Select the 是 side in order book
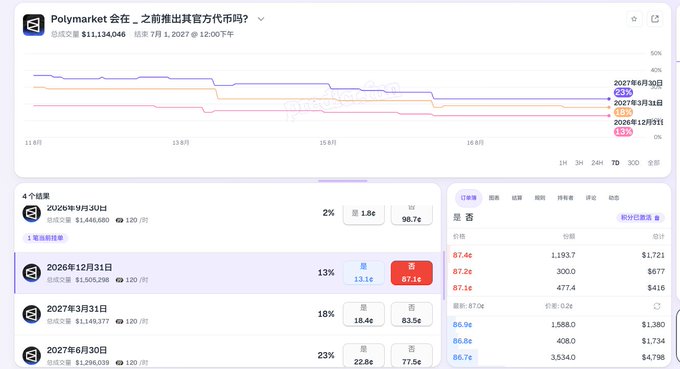The image size is (680, 369). pyautogui.click(x=457, y=217)
